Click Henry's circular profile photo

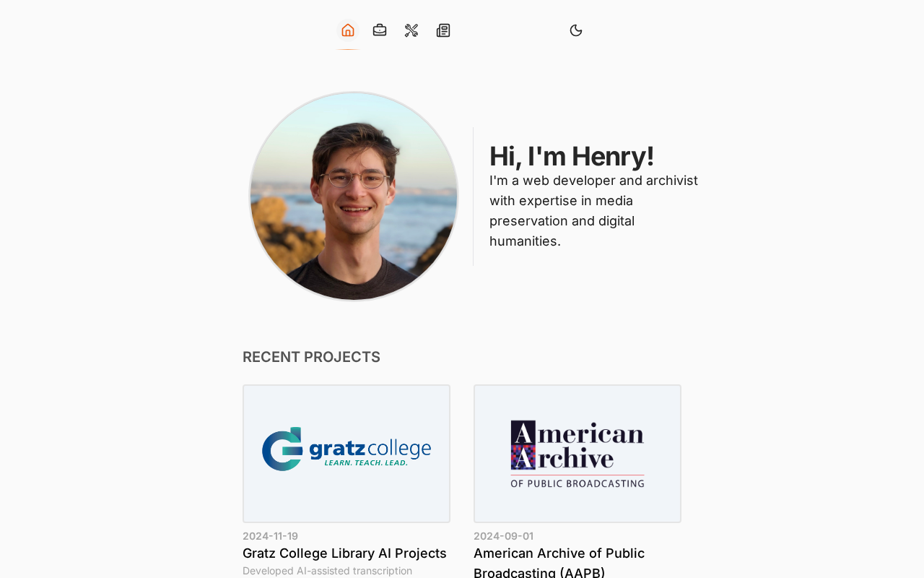[x=354, y=197]
